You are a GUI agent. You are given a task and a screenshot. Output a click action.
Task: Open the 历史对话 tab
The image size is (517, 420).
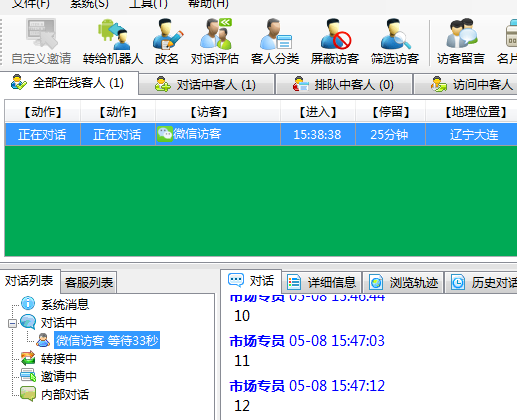pyautogui.click(x=482, y=283)
